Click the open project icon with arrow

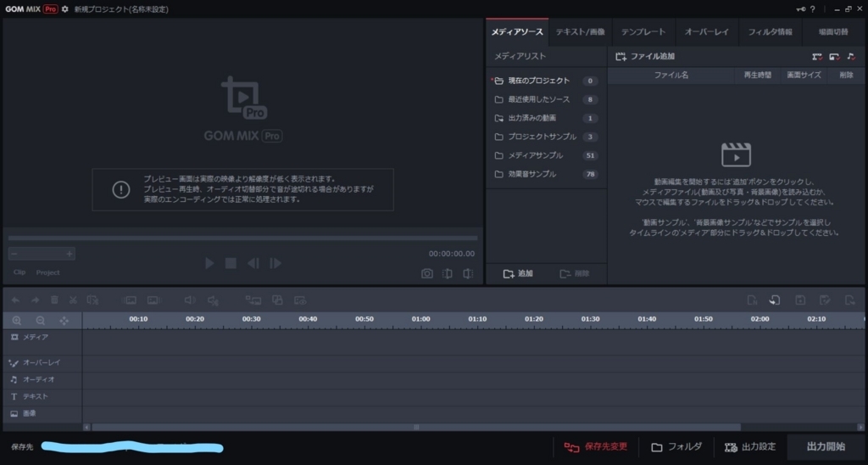pos(775,300)
